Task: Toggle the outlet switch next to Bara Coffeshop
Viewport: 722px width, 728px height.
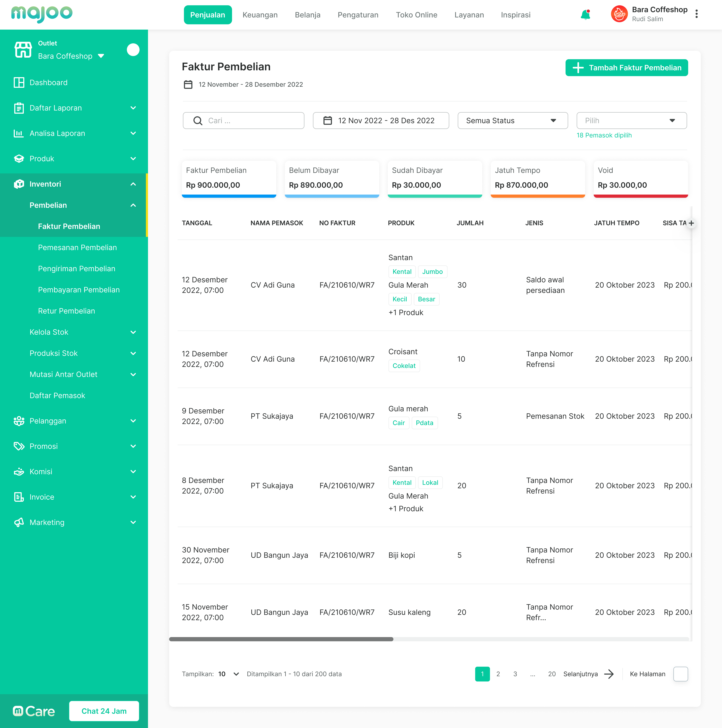Action: tap(133, 50)
